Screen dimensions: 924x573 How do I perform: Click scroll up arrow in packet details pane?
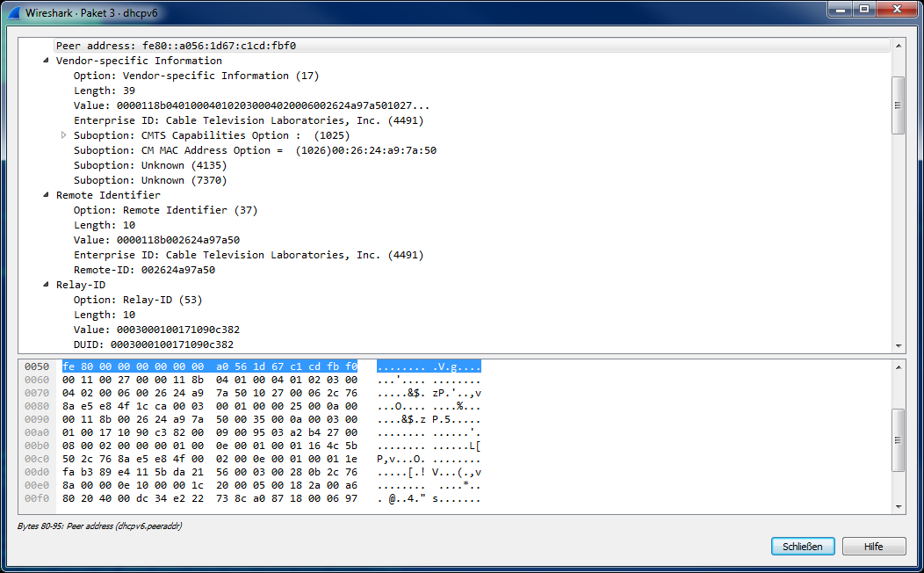[898, 46]
